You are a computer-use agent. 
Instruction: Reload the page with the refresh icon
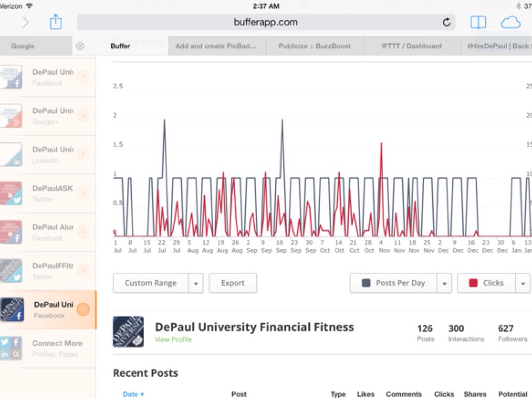pyautogui.click(x=446, y=22)
